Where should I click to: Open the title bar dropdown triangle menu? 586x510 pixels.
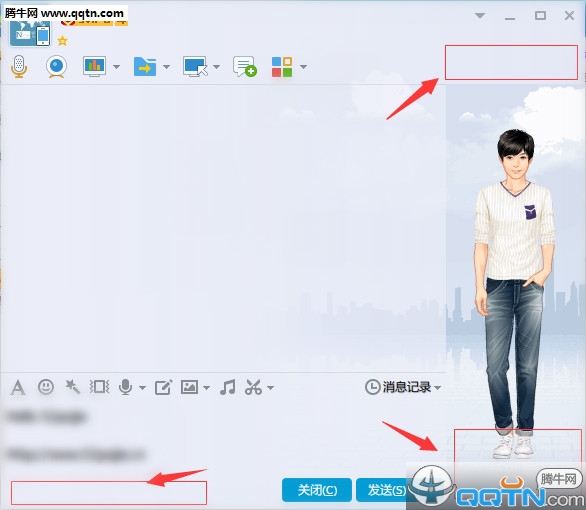[x=480, y=16]
